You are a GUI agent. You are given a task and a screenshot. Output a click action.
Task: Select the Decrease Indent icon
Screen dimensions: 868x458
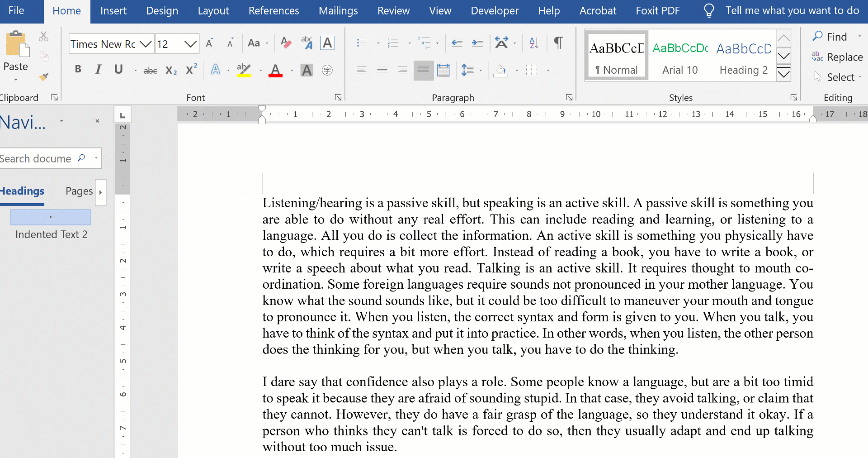coord(457,43)
